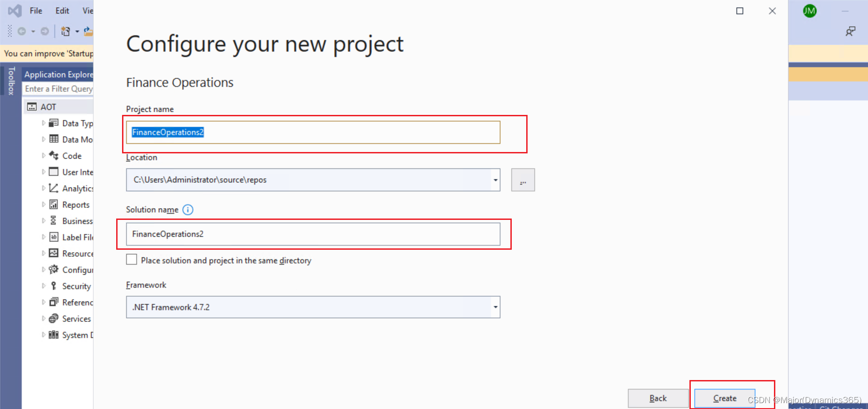Click the Reports icon in Application Explorer
Screen dimensions: 868x409
click(53, 204)
